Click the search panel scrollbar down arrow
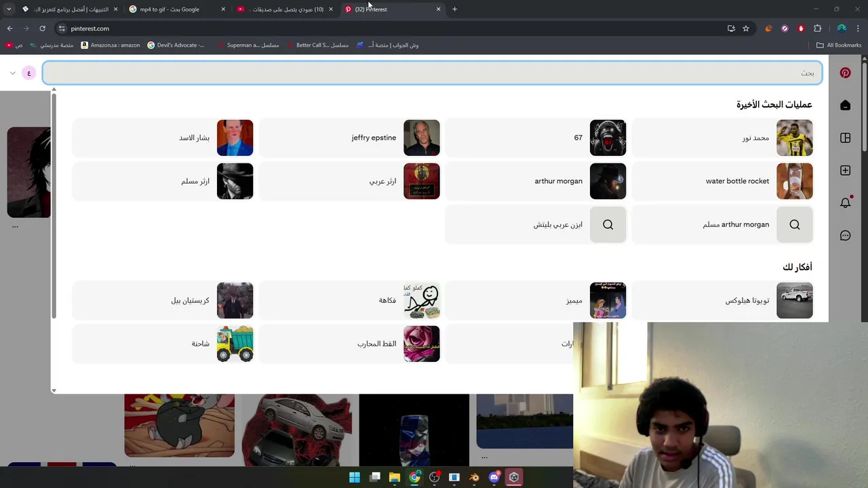 pos(54,390)
